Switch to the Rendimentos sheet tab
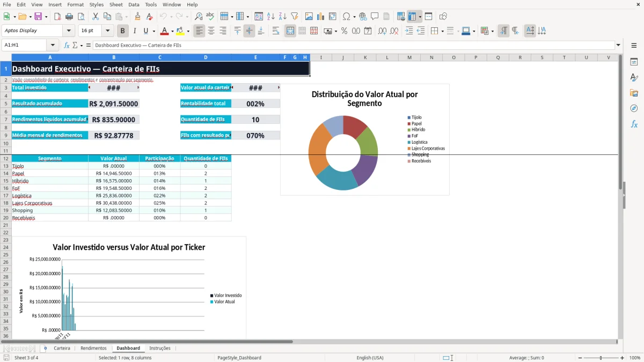The image size is (644, 362). tap(93, 348)
